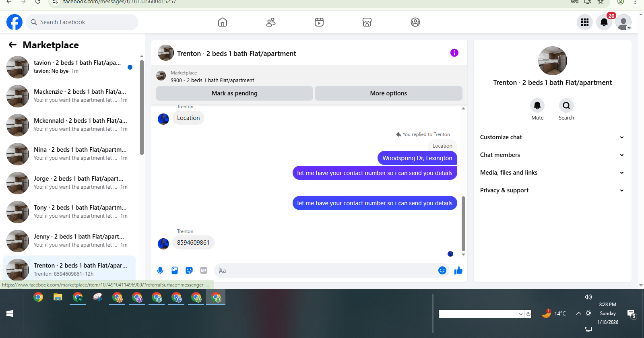Reload the page in the browser
644x338 pixels.
38,2
